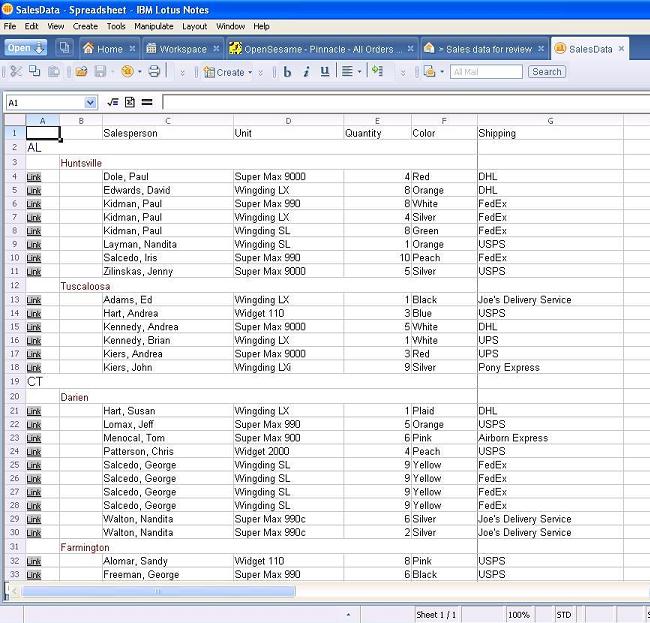Click the square root function icon
This screenshot has height=623, width=650.
tap(113, 102)
